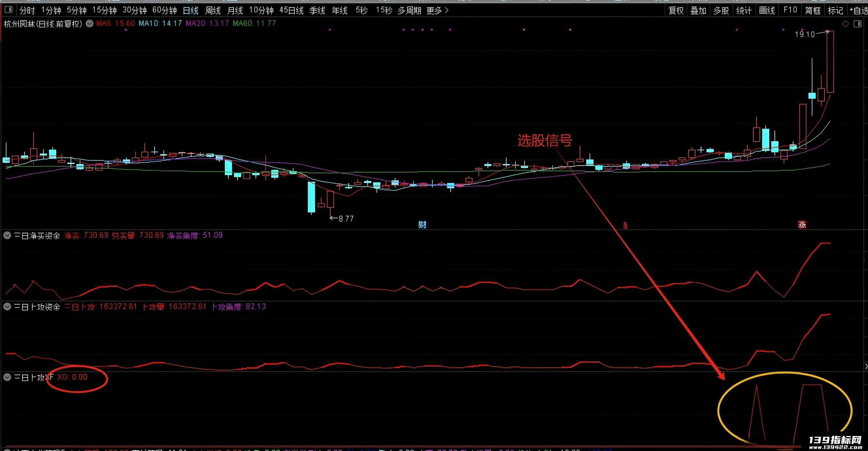
Task: Click the split-window icon beside diamond
Action: click(x=857, y=24)
